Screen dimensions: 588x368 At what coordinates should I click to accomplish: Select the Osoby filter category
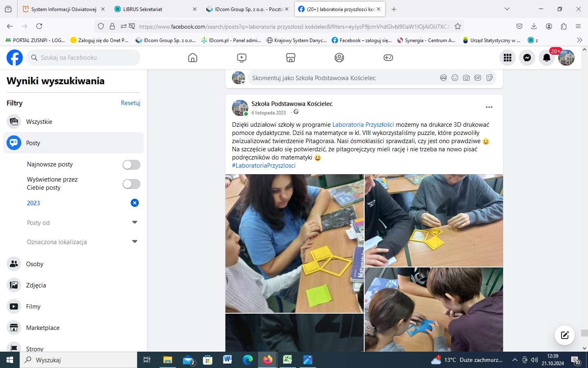[x=35, y=264]
